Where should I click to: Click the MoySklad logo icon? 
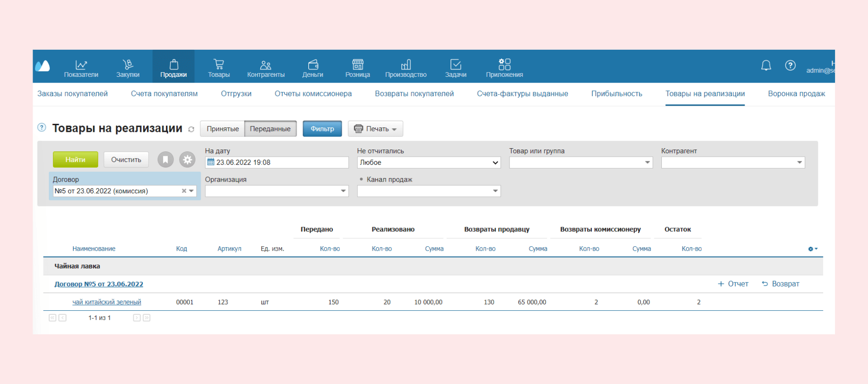click(x=42, y=66)
